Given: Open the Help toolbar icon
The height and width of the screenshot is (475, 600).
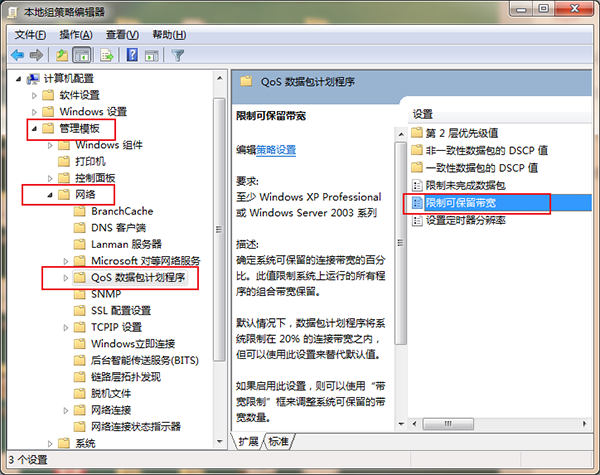Looking at the screenshot, I should click(x=132, y=55).
